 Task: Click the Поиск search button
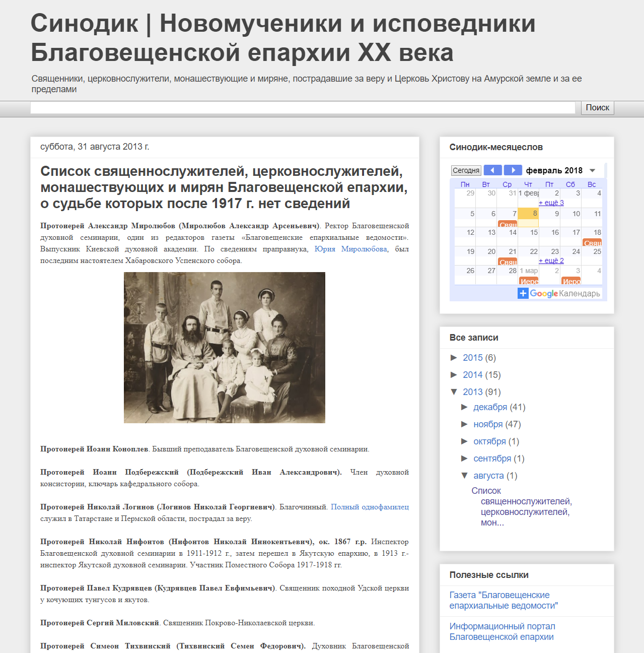(598, 108)
